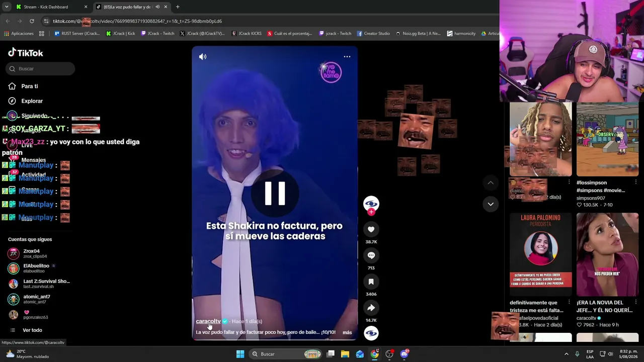The width and height of the screenshot is (644, 362).
Task: Follow caracoltv using the red plus badge
Action: pyautogui.click(x=371, y=212)
